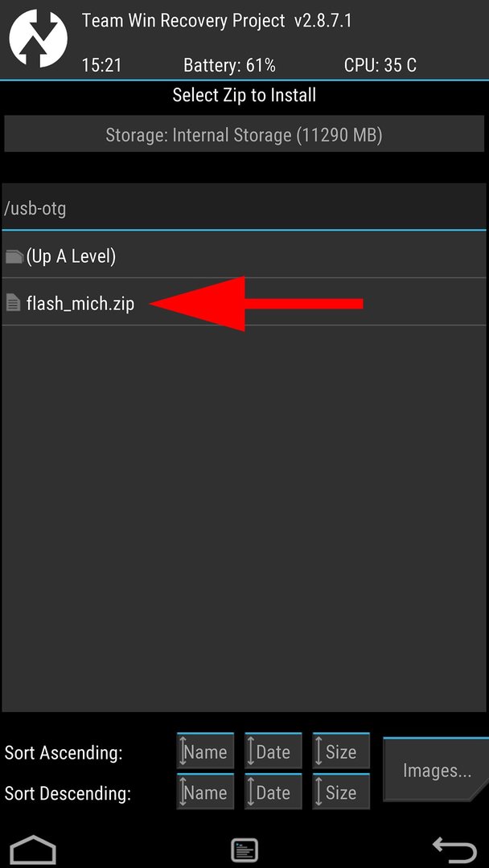Go Up A Level in folder list
Screen dimensions: 489x868
coord(244,256)
